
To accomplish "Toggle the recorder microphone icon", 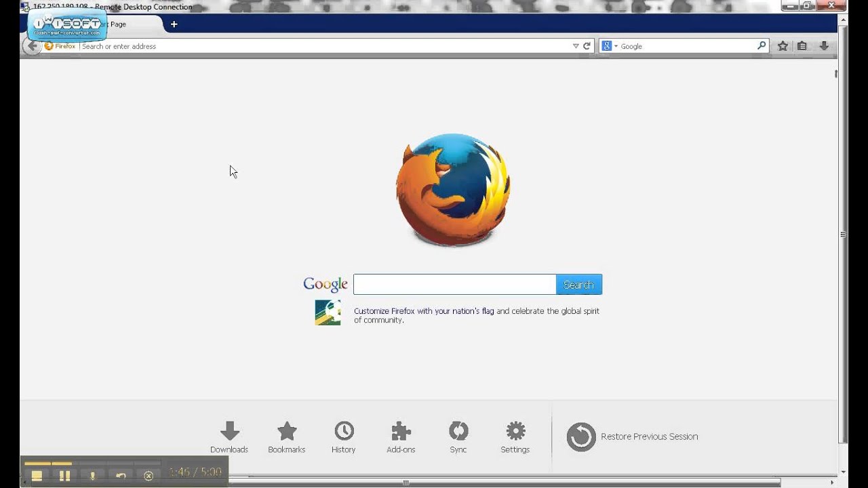I will pos(93,476).
